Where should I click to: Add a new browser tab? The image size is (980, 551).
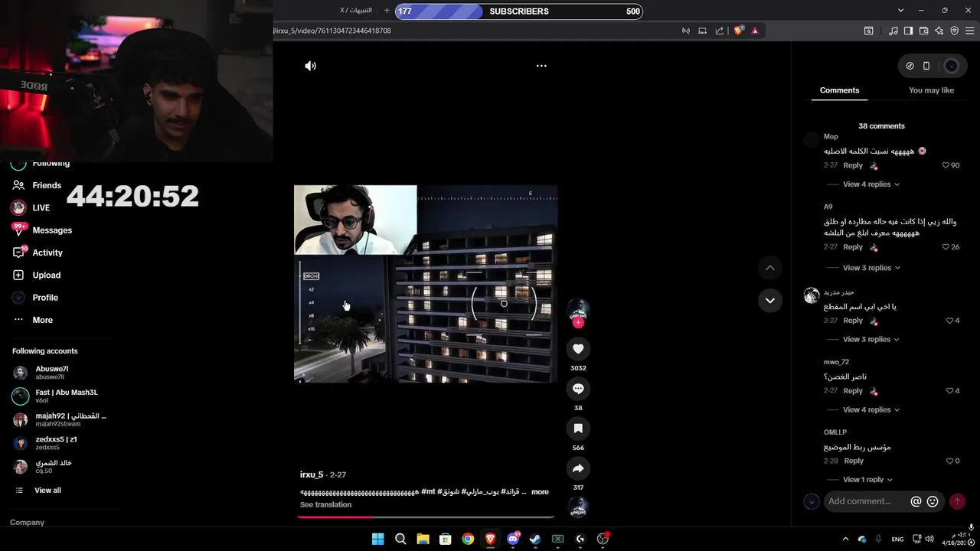[387, 11]
